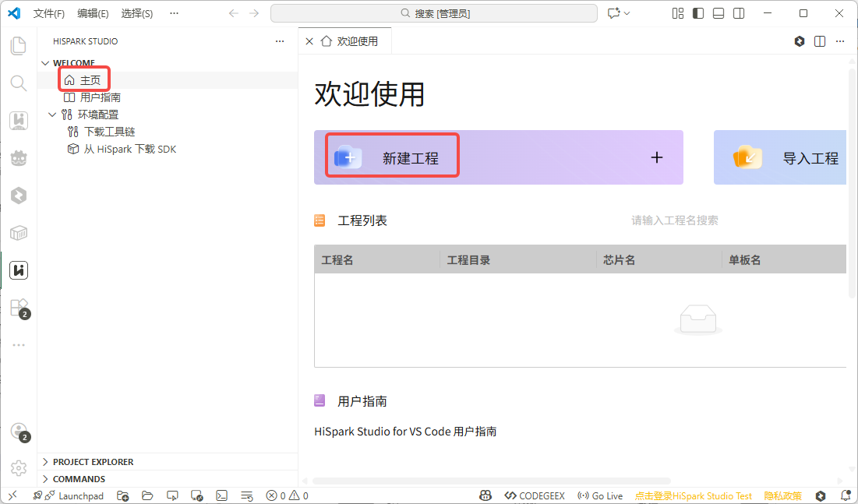Toggle the bottom panel
This screenshot has width=858, height=504.
(x=719, y=13)
